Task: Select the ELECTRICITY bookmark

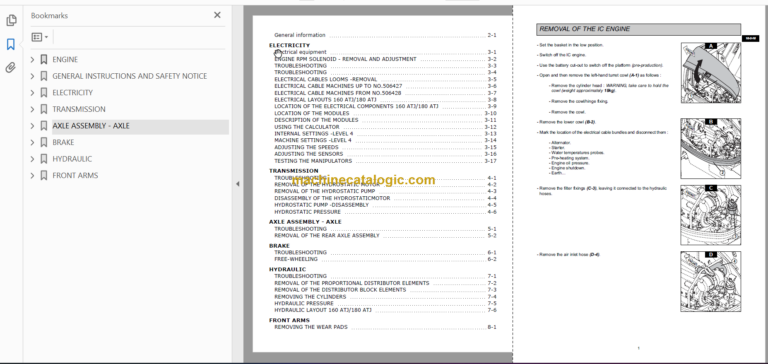Action: click(72, 93)
